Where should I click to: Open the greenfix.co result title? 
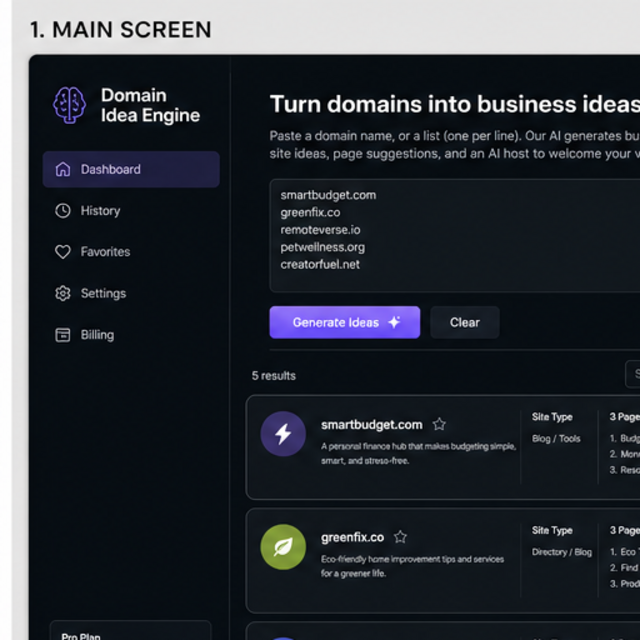[353, 538]
